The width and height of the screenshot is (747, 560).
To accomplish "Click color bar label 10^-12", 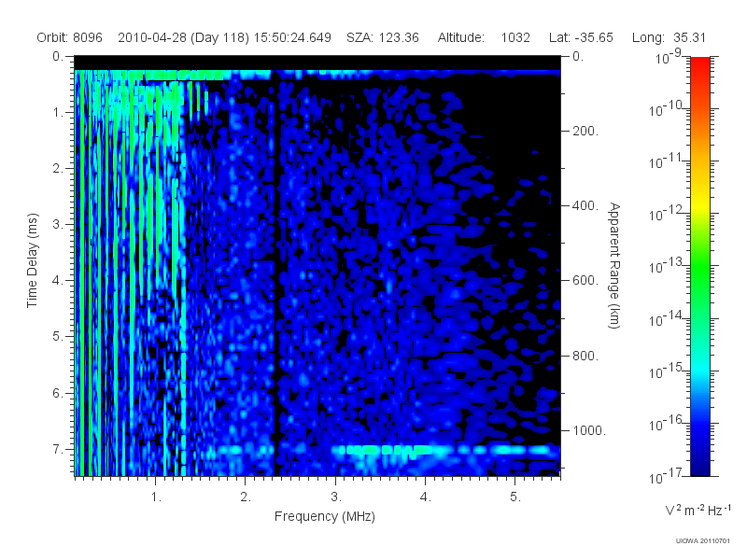I will pos(666,215).
